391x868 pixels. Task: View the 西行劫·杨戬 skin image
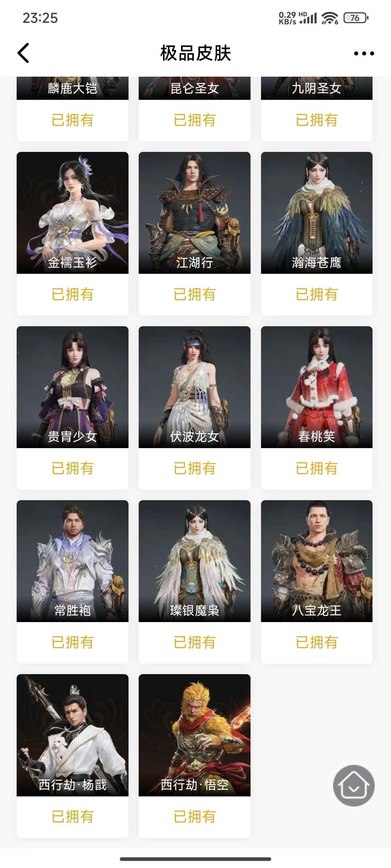(x=72, y=735)
